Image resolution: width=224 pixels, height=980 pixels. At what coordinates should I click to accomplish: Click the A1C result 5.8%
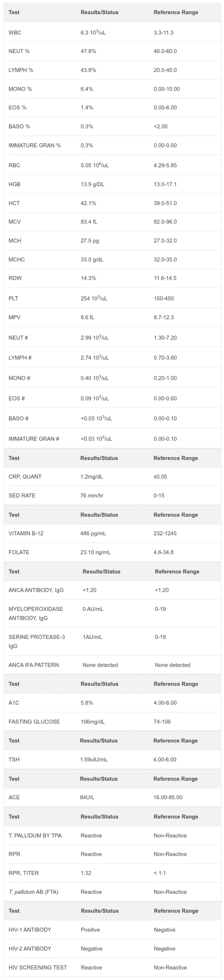(87, 703)
